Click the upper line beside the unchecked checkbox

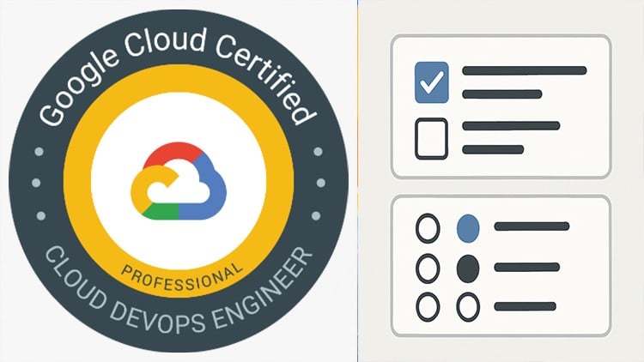pos(511,125)
